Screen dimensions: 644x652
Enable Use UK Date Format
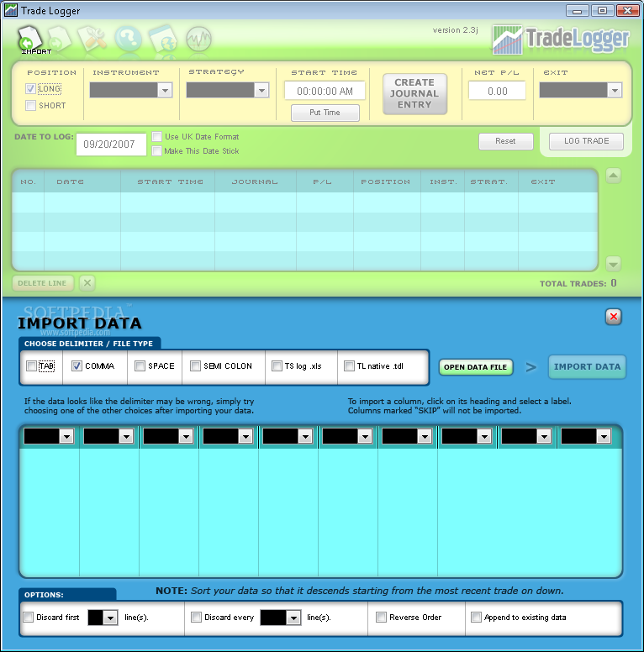point(157,136)
